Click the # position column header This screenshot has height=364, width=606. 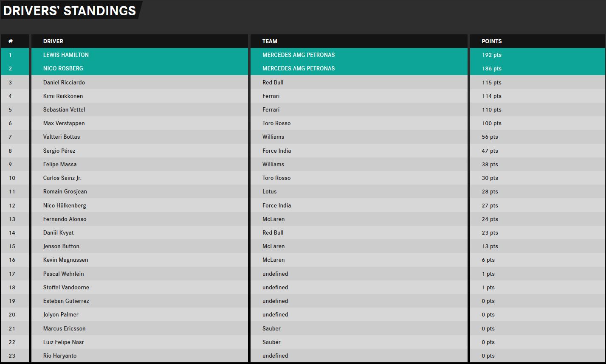[x=11, y=41]
